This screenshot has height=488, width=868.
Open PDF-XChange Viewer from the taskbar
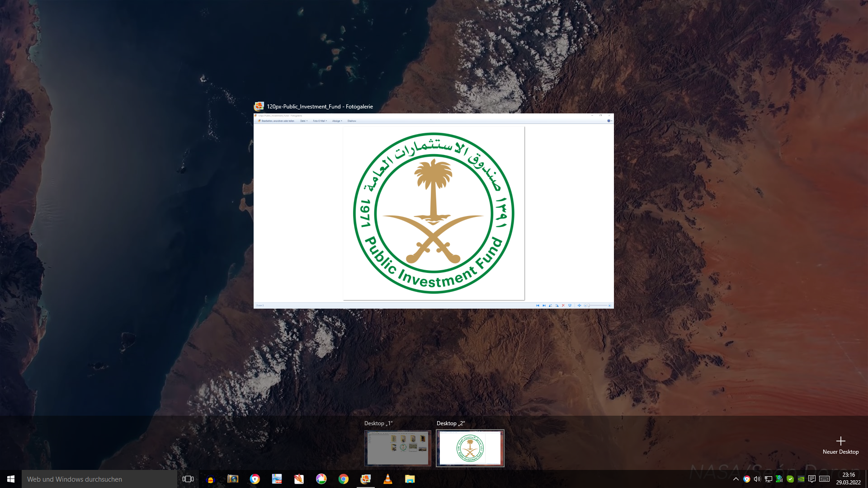(x=277, y=479)
